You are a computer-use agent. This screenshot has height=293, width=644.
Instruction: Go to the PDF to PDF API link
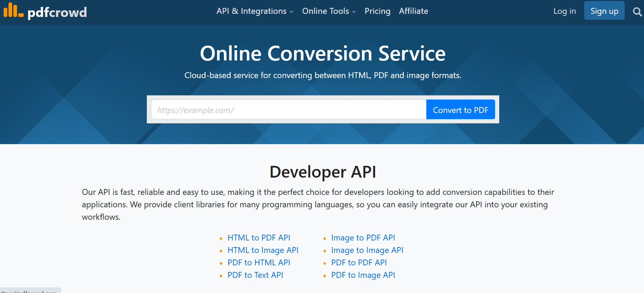coord(359,263)
